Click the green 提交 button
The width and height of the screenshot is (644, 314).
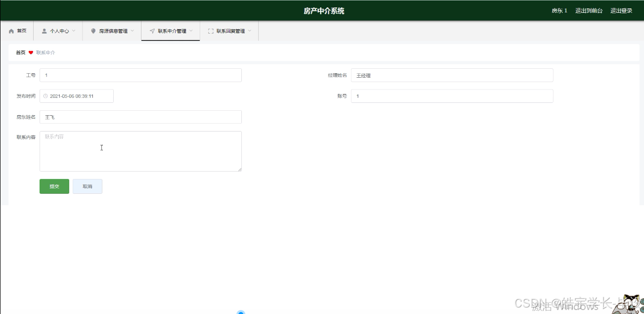pyautogui.click(x=54, y=186)
